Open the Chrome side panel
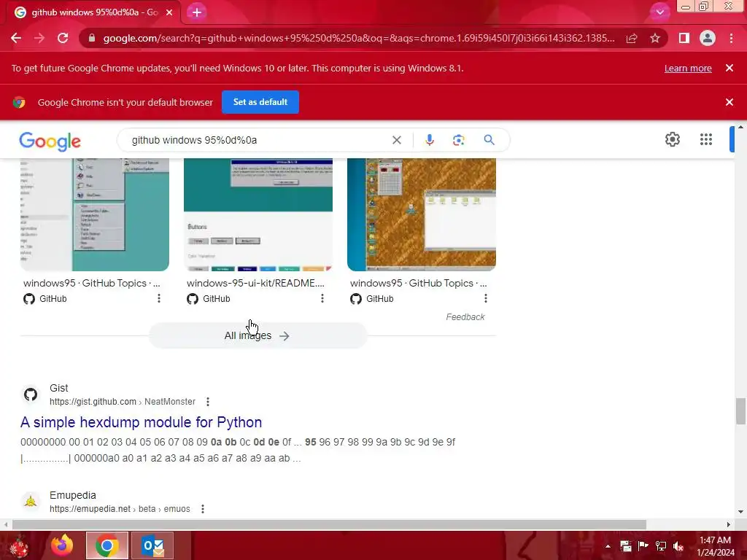This screenshot has height=560, width=747. point(684,38)
